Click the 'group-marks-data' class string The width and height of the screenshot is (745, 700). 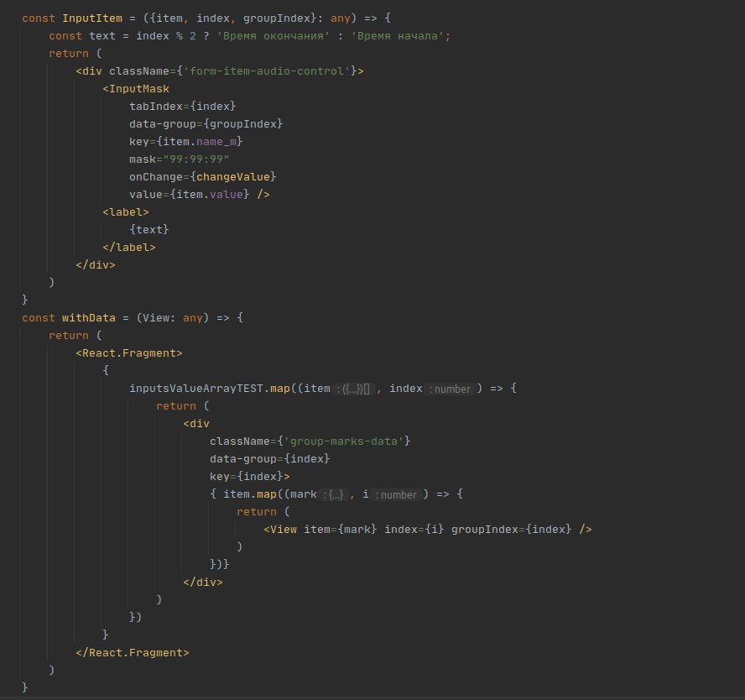(x=343, y=441)
